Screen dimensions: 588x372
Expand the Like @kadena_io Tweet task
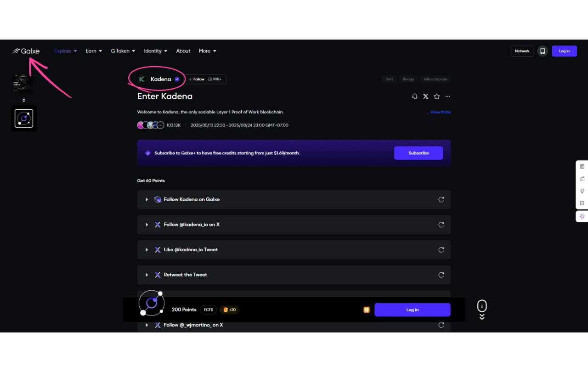(147, 250)
